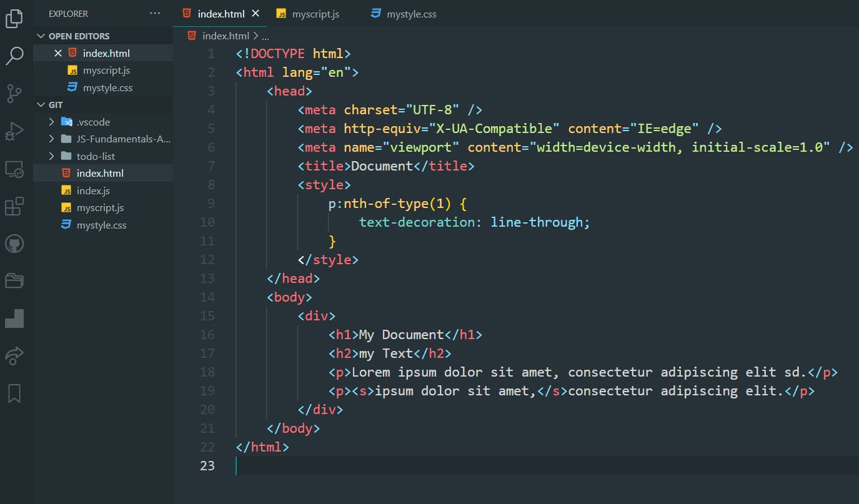This screenshot has height=504, width=859.
Task: Open the Run and Debug view icon
Action: [x=14, y=131]
